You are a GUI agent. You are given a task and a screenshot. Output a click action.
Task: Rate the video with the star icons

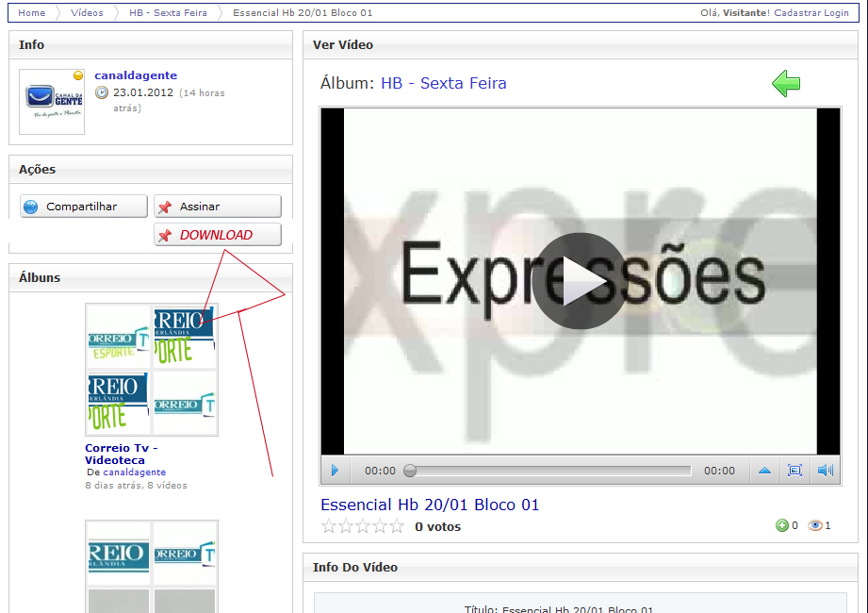click(362, 526)
